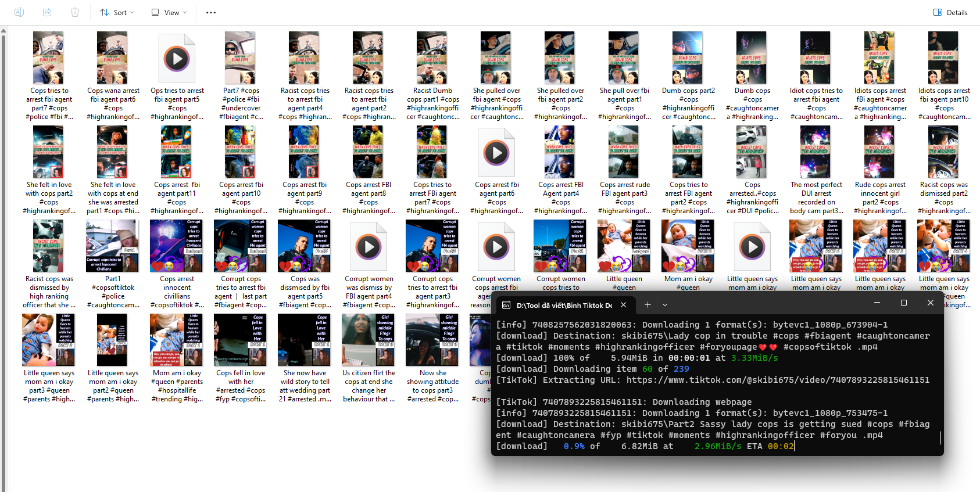Select the 'Cops arrest fbi agent part6' video file icon
980x492 pixels.
point(496,152)
